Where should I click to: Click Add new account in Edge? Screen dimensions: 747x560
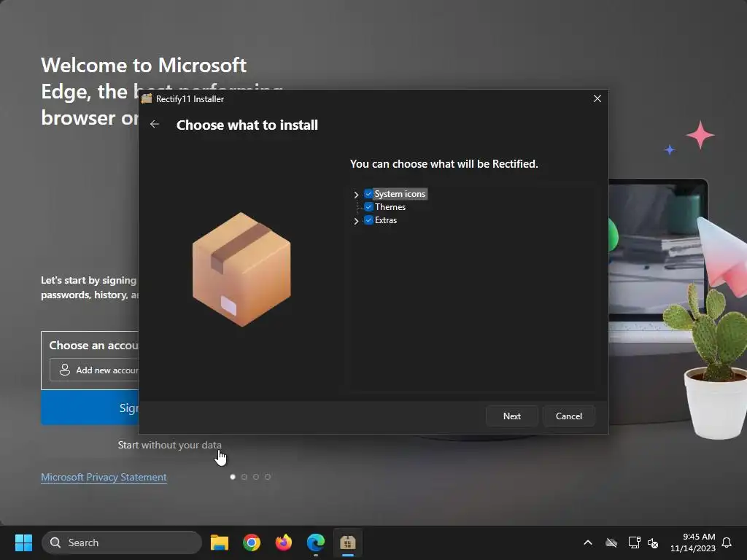coord(94,370)
